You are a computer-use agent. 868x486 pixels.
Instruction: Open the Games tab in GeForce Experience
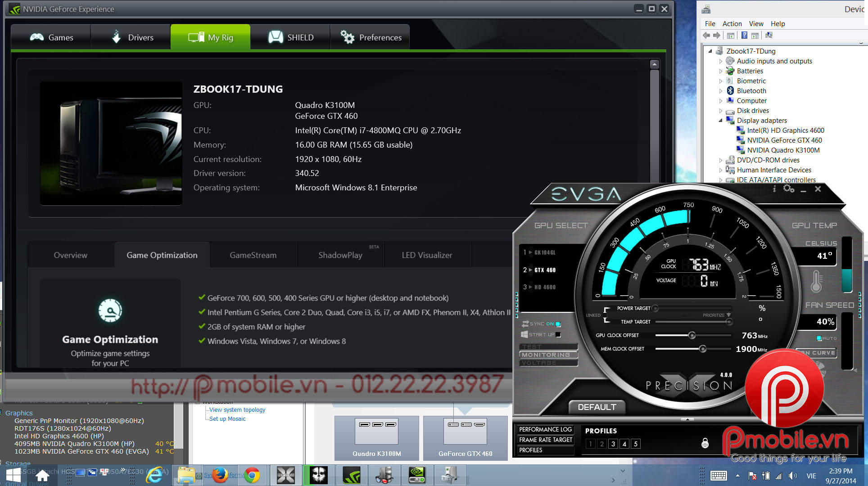tap(51, 37)
